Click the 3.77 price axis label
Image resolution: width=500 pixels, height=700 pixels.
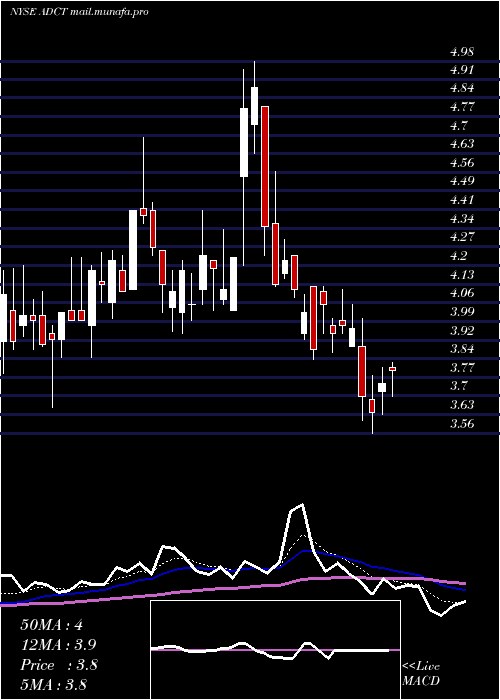pyautogui.click(x=462, y=367)
